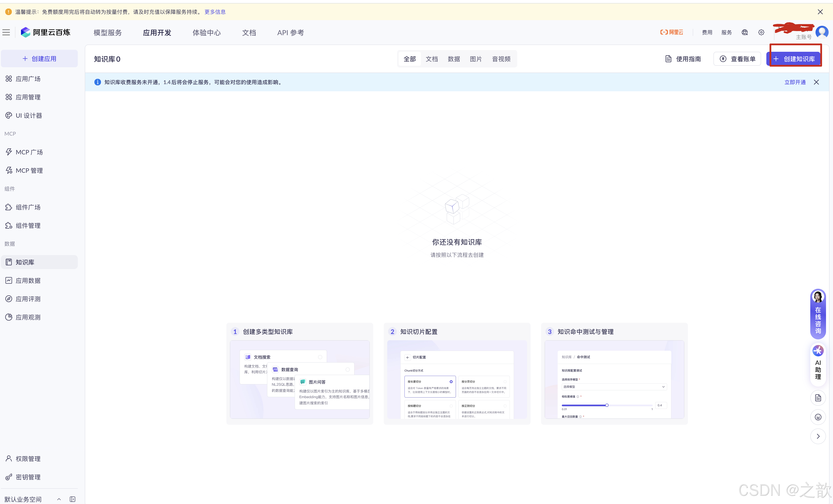This screenshot has width=833, height=504.
Task: Click the floating document icon on right edge
Action: (x=818, y=398)
